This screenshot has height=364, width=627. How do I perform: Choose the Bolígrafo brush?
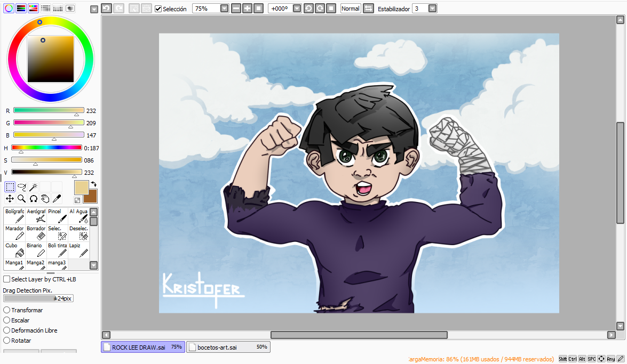[14, 216]
